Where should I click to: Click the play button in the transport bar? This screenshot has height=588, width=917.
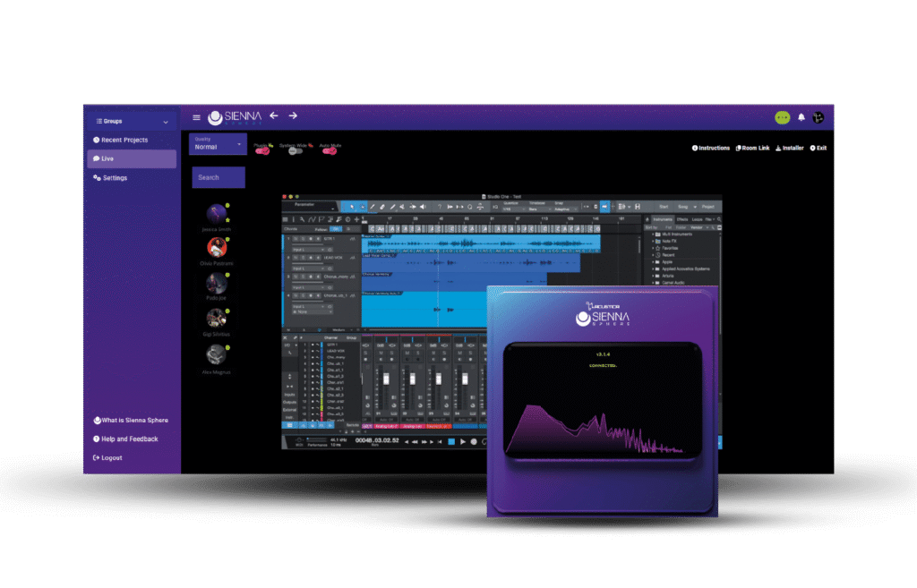click(463, 442)
